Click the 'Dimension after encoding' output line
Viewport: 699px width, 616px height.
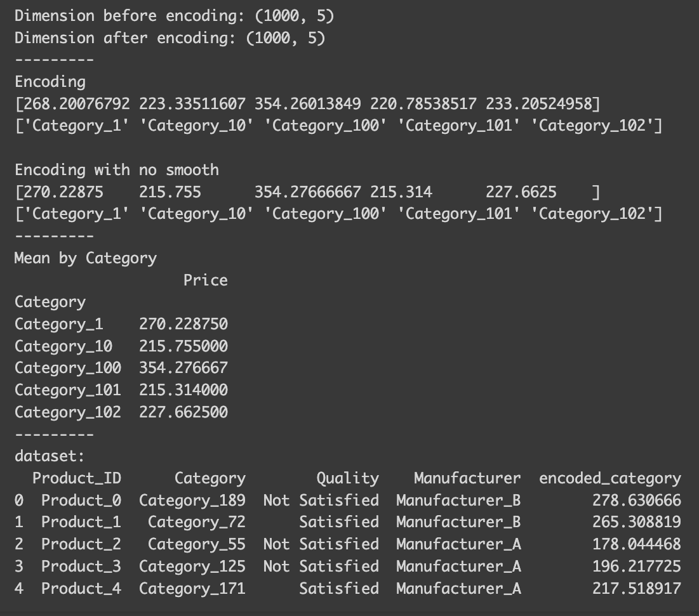click(x=170, y=38)
